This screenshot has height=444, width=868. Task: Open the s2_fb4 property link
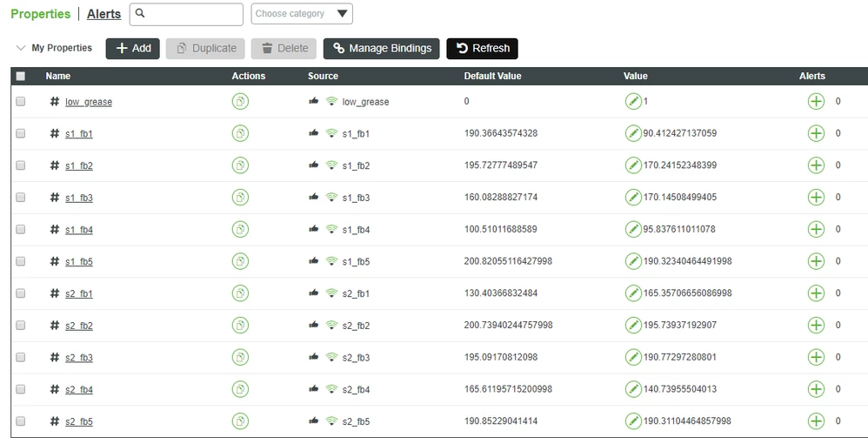(x=79, y=390)
